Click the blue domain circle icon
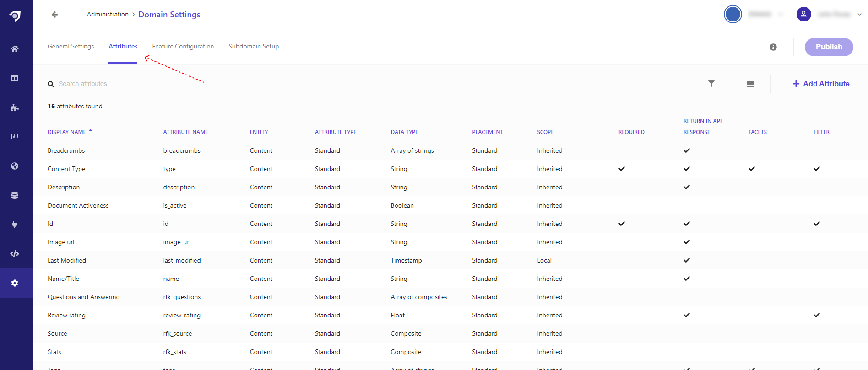This screenshot has height=370, width=868. click(x=733, y=14)
